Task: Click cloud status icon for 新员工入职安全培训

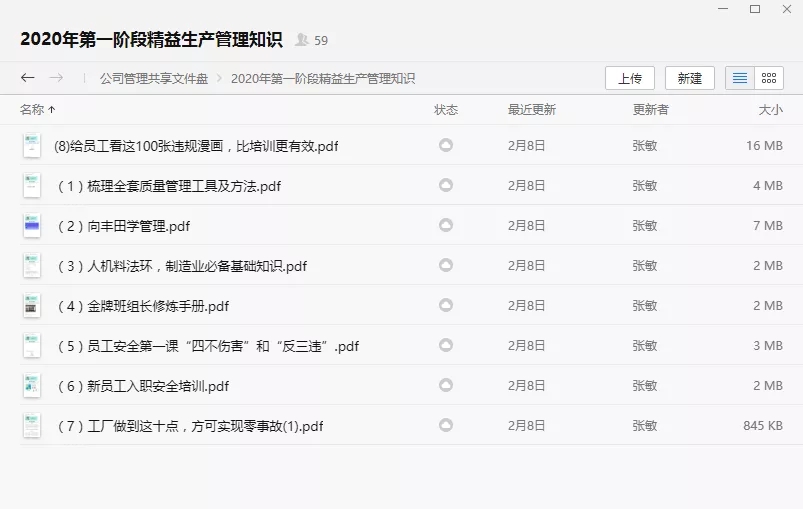Action: pos(446,385)
